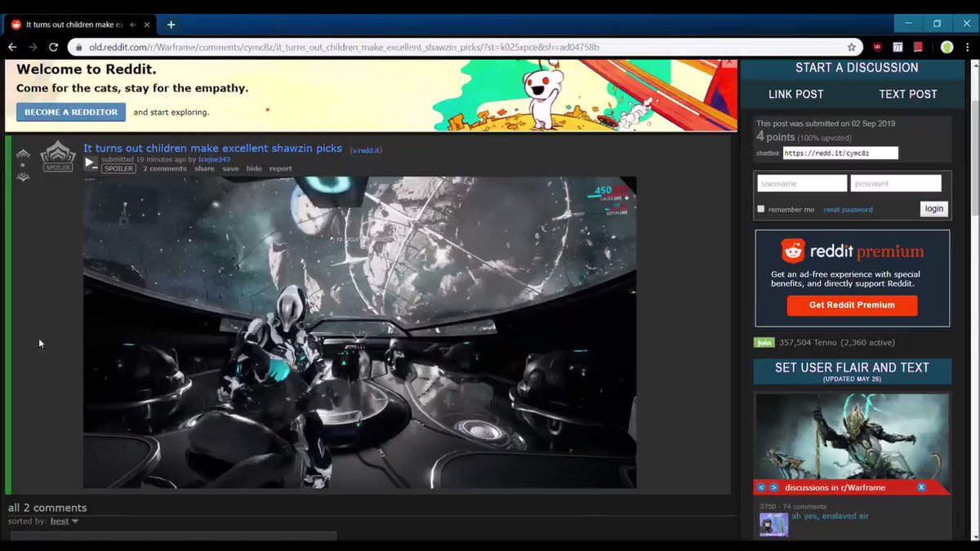Choose TEXT POST
The image size is (980, 551).
pos(907,94)
